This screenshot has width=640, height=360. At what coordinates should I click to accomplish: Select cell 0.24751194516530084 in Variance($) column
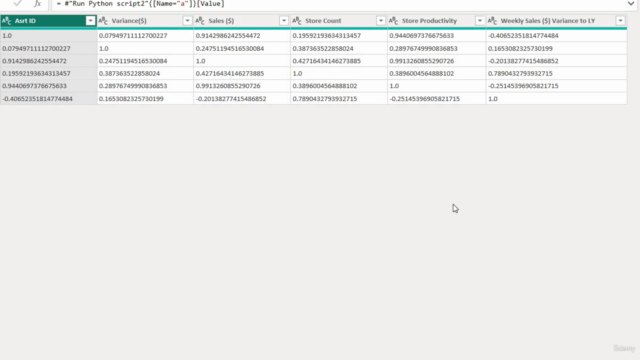(x=145, y=61)
